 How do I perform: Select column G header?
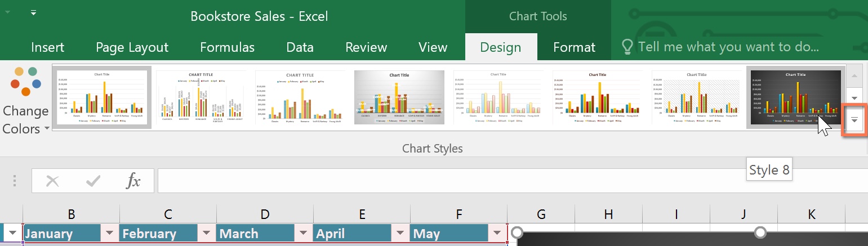tap(541, 214)
